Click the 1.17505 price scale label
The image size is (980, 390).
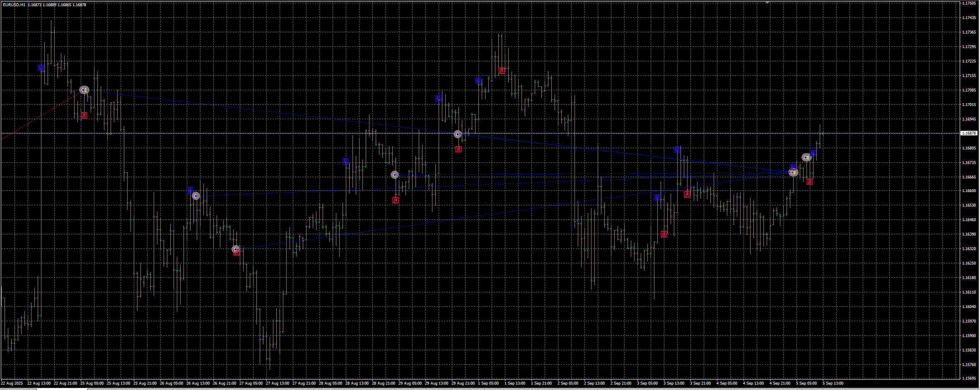tap(969, 3)
